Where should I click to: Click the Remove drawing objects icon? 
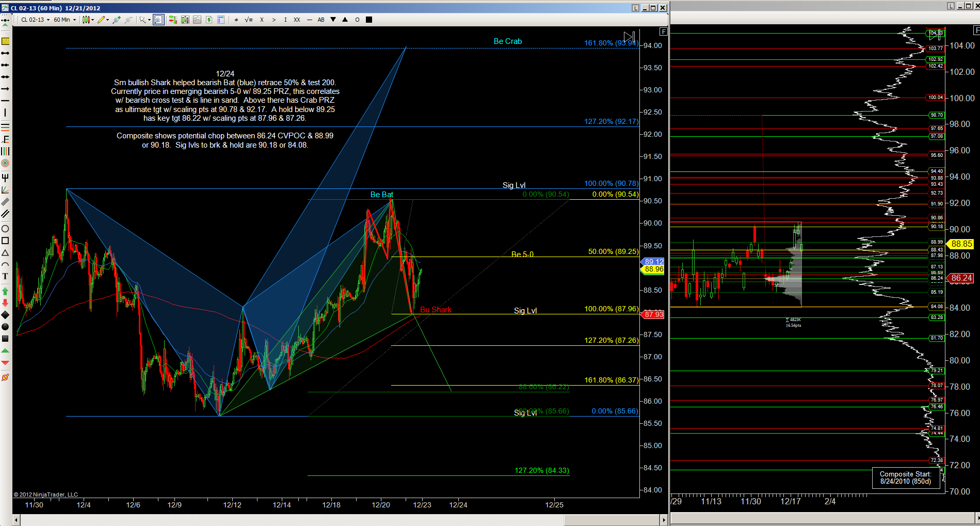5,377
